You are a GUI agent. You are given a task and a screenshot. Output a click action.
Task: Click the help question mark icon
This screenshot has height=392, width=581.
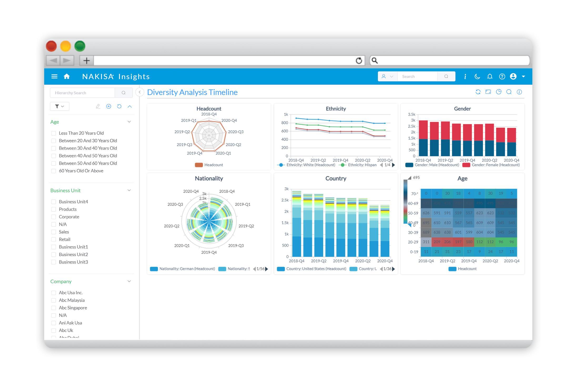(502, 76)
